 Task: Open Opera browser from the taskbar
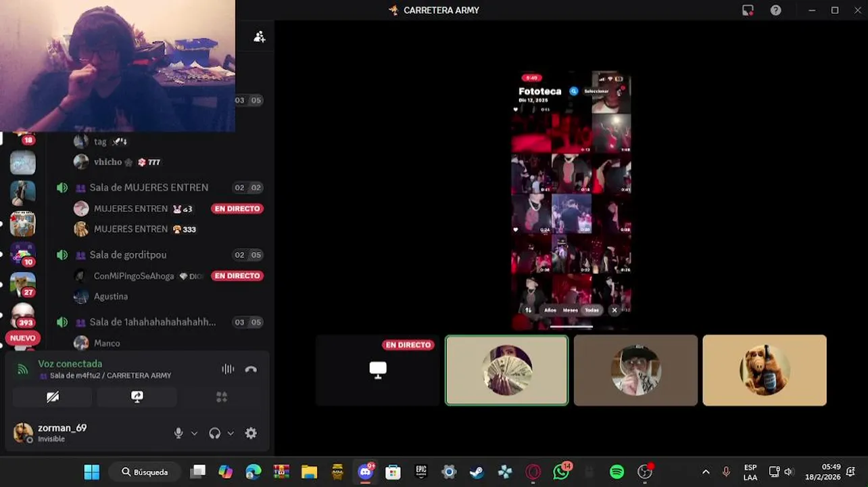[x=533, y=472]
